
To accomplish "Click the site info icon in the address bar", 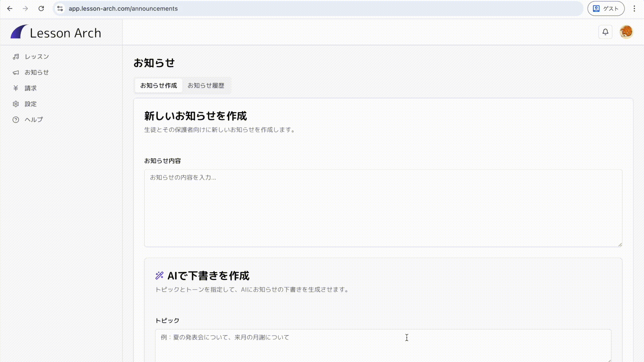I will click(x=60, y=9).
